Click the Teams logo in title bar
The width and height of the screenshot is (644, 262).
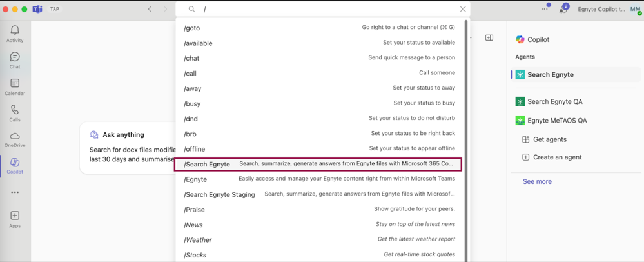coord(38,9)
